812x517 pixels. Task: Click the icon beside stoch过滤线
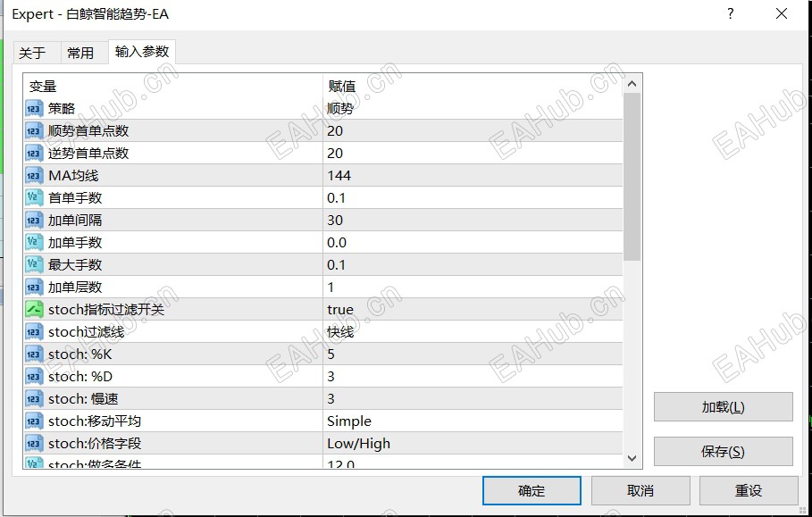[x=34, y=332]
